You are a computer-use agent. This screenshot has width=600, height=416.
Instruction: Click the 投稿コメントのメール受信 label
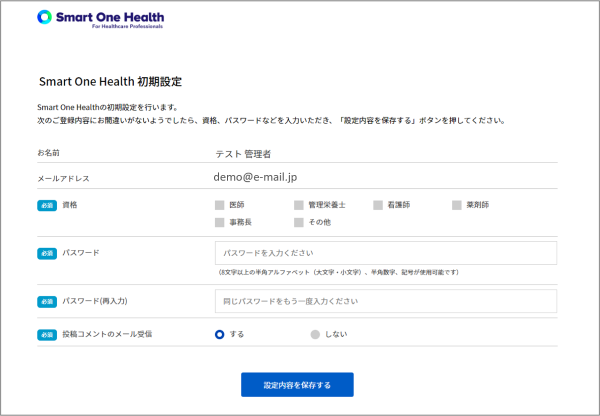point(107,334)
